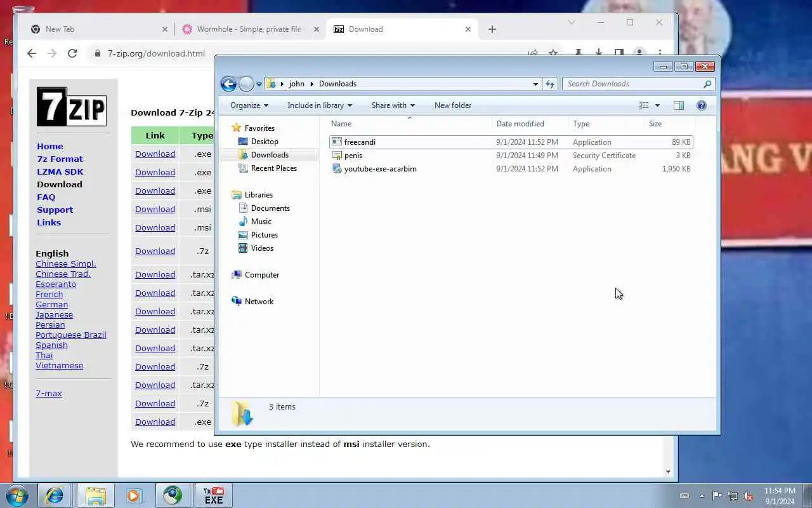The width and height of the screenshot is (812, 508).
Task: Switch site language to Vietnamese
Action: (x=59, y=366)
